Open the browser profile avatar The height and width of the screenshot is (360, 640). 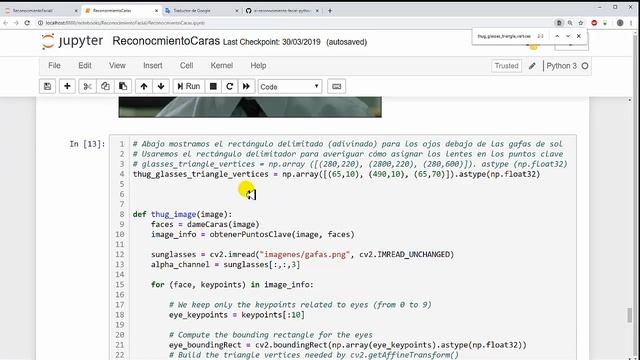(x=620, y=23)
